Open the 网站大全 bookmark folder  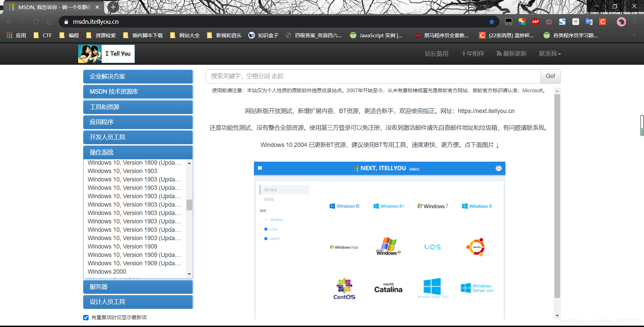[185, 35]
